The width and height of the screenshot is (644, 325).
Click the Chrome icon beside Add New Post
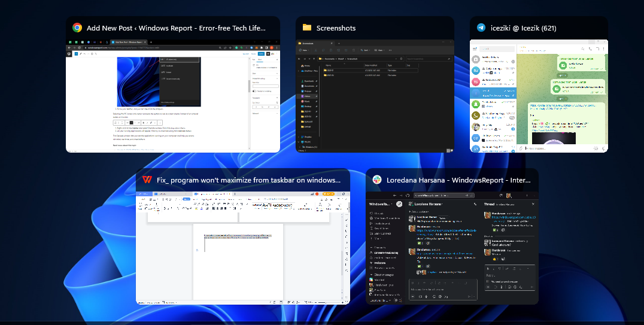point(77,28)
